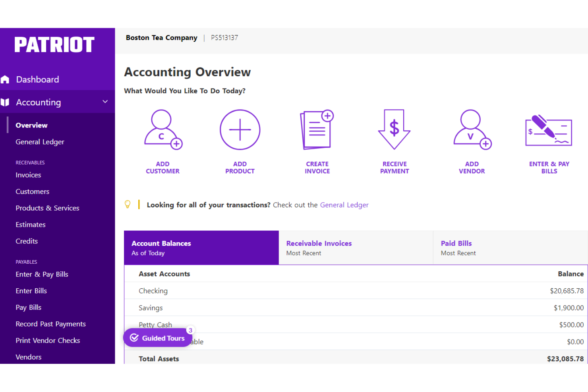Click the Savings balance $1,900.00
The height and width of the screenshot is (392, 588).
569,308
